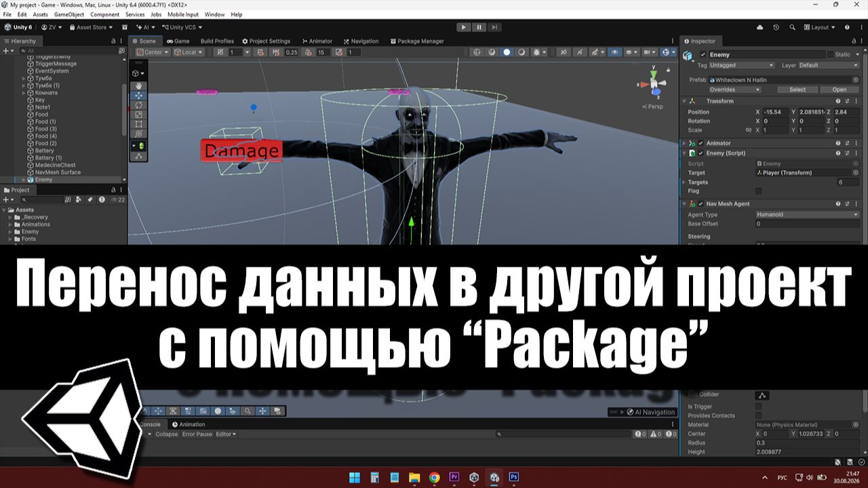Click the Play button

tap(463, 27)
